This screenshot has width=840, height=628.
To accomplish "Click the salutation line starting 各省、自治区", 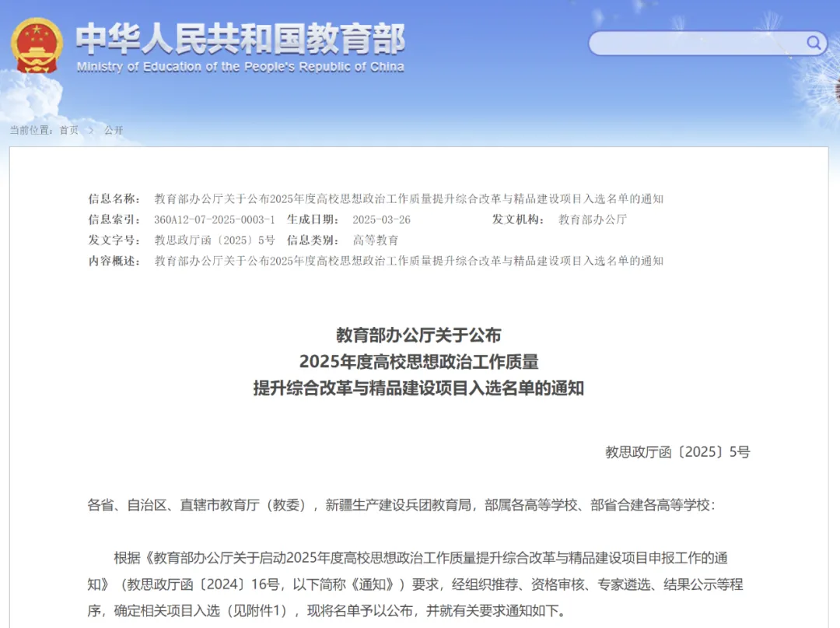I will coord(400,505).
